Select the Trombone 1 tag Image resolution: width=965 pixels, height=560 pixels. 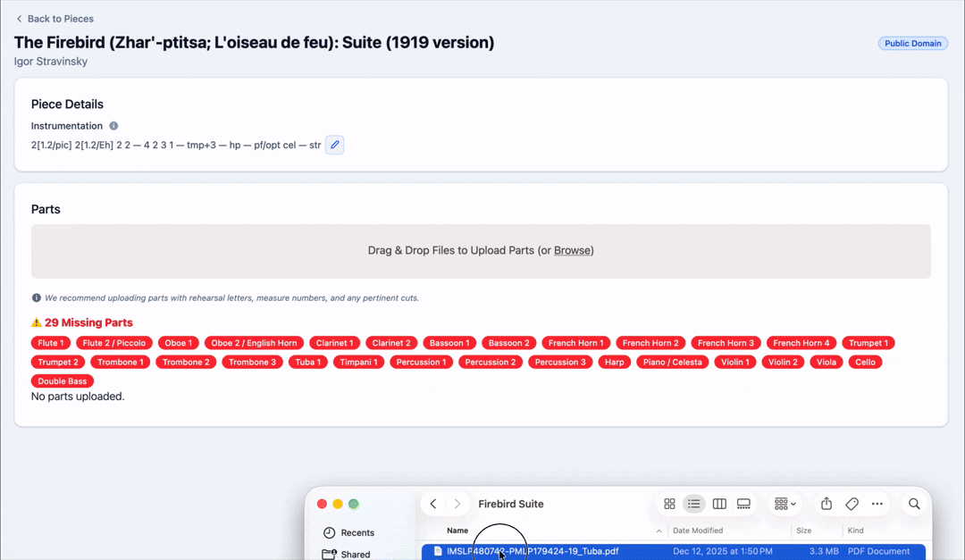[x=121, y=362]
